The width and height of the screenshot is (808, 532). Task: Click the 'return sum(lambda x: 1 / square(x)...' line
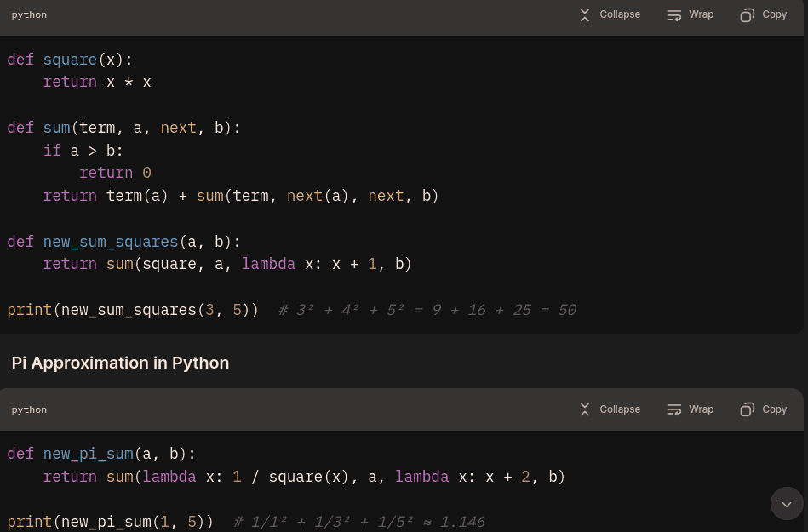pos(304,477)
